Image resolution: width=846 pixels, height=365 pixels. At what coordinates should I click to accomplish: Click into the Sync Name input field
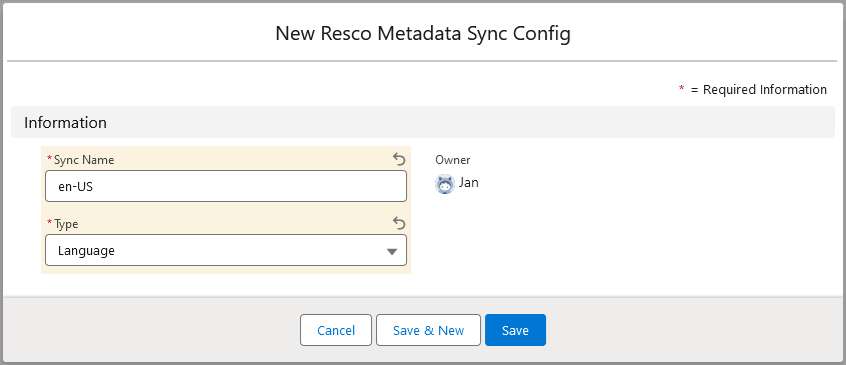tap(226, 186)
